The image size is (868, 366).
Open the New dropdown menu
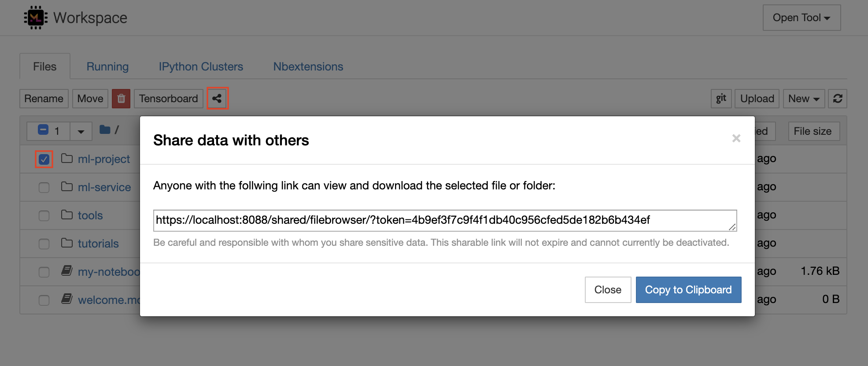[804, 99]
